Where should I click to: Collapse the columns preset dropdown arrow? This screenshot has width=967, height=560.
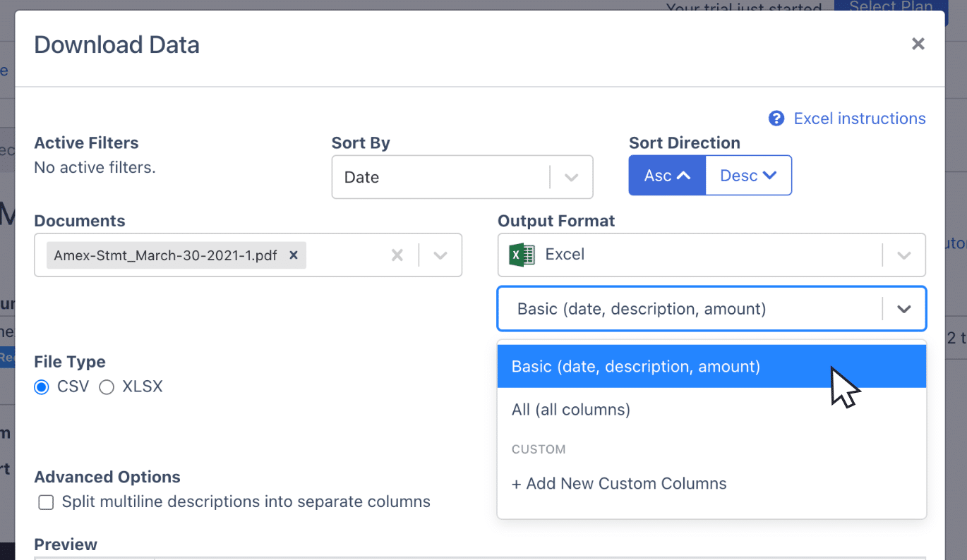(x=904, y=309)
